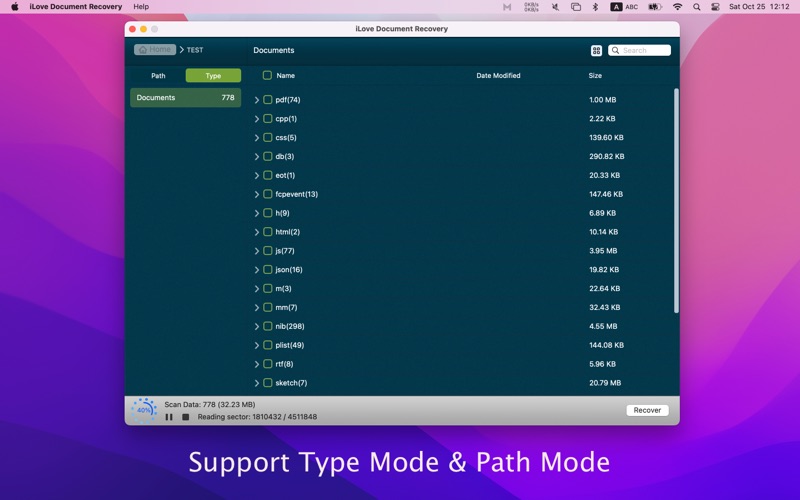Check the html(2) checkbox
This screenshot has width=800, height=500.
click(267, 232)
